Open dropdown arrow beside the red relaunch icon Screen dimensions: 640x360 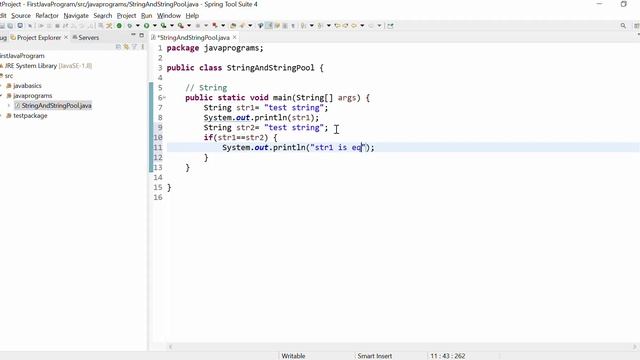click(x=223, y=26)
